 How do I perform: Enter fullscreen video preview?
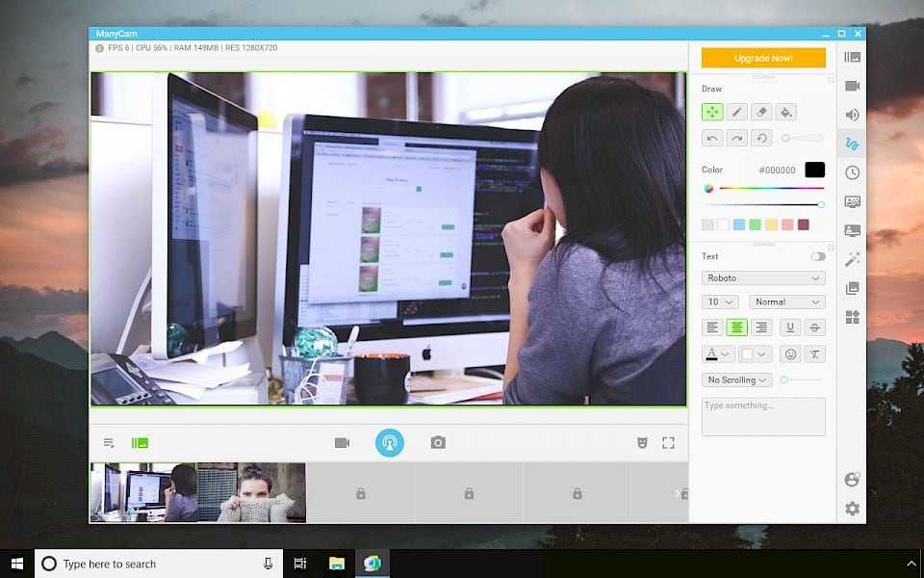tap(668, 442)
